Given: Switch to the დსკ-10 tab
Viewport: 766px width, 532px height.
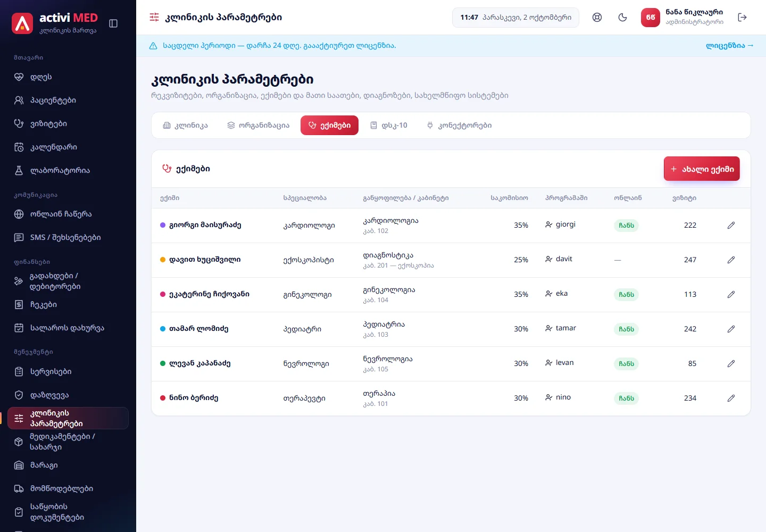Looking at the screenshot, I should (x=389, y=126).
